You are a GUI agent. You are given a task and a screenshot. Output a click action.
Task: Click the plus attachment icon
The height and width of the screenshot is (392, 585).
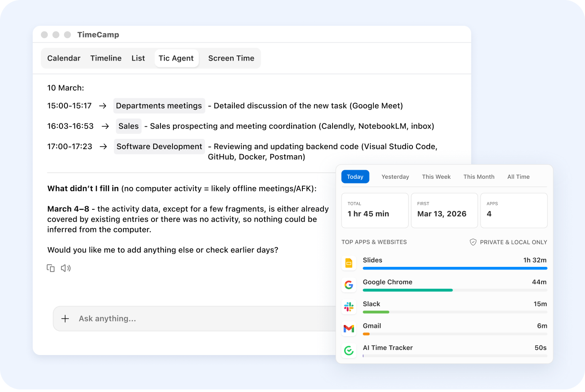coord(65,318)
